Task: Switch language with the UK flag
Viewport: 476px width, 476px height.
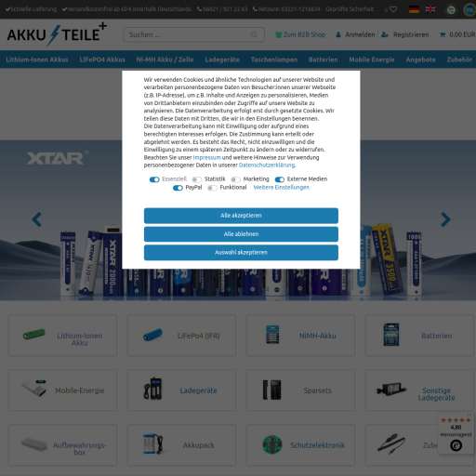Action: click(430, 9)
